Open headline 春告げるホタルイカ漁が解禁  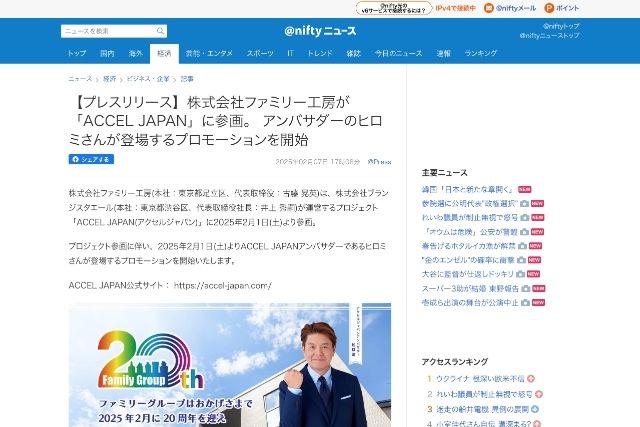pos(469,246)
